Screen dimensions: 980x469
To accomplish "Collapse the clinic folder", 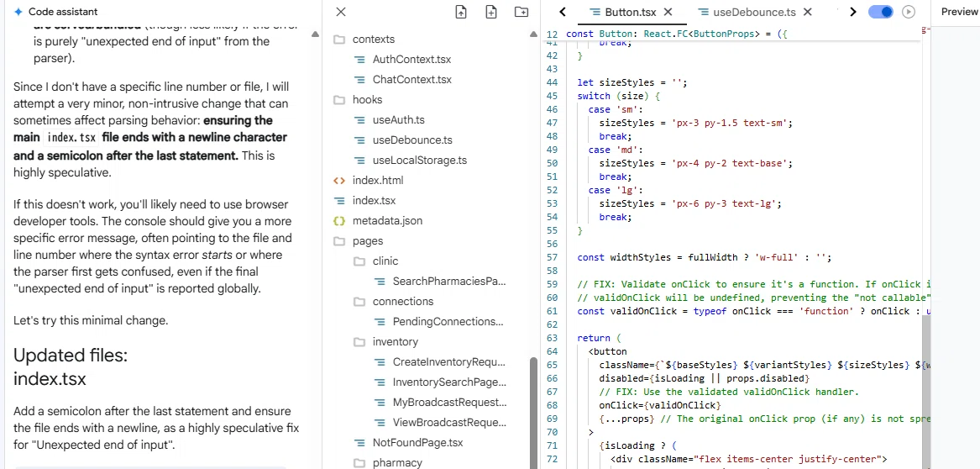I will (x=385, y=261).
